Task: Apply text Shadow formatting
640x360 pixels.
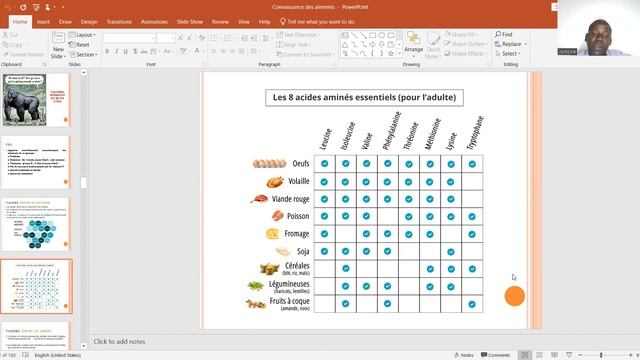Action: click(x=135, y=51)
